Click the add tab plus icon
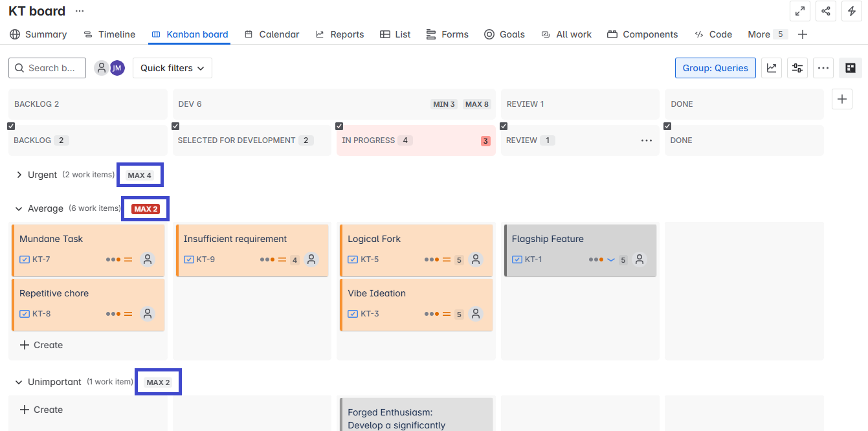 point(803,34)
